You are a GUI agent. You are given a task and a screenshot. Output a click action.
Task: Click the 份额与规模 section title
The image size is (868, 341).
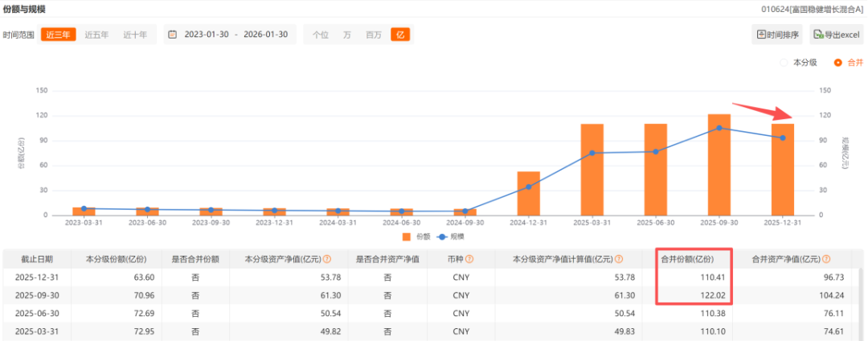click(24, 10)
